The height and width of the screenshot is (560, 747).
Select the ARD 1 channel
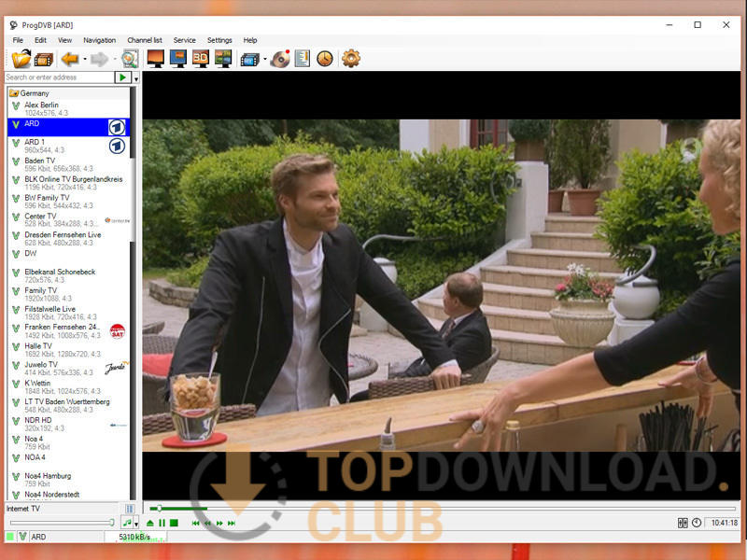click(68, 146)
